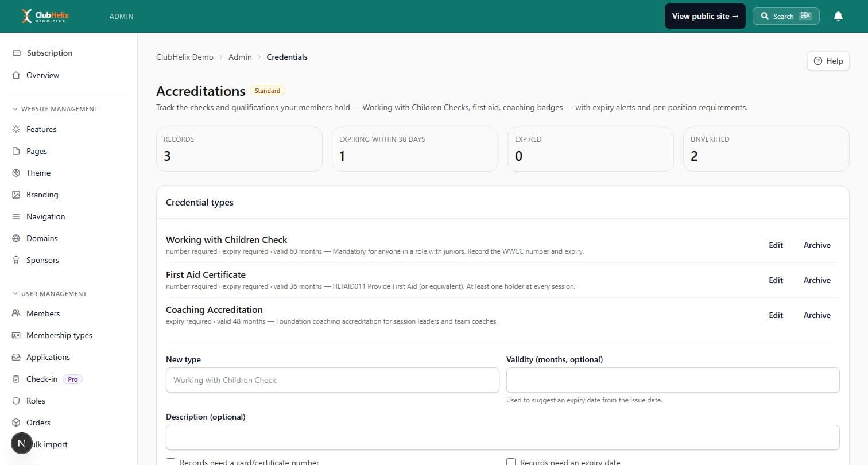
Task: Open notifications bell icon
Action: (x=838, y=16)
